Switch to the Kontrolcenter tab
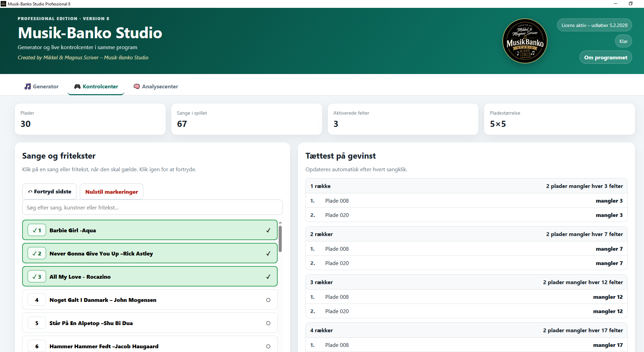The width and height of the screenshot is (644, 352). (x=96, y=87)
